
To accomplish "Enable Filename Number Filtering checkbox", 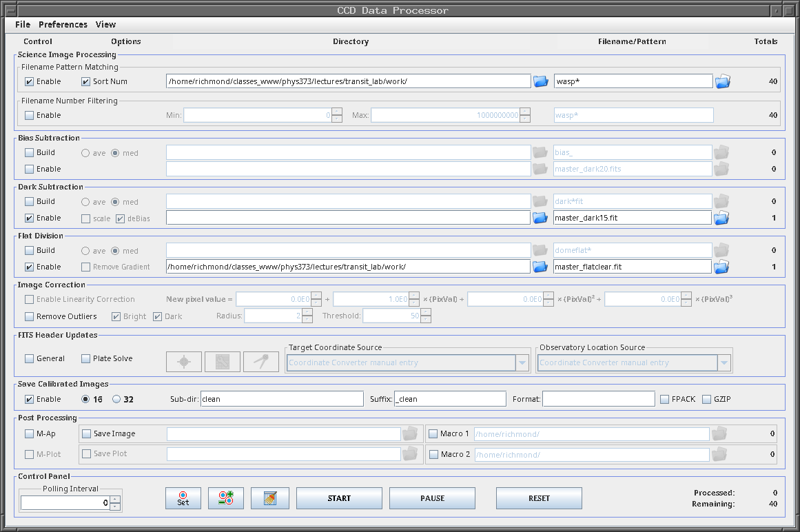I will coord(30,115).
